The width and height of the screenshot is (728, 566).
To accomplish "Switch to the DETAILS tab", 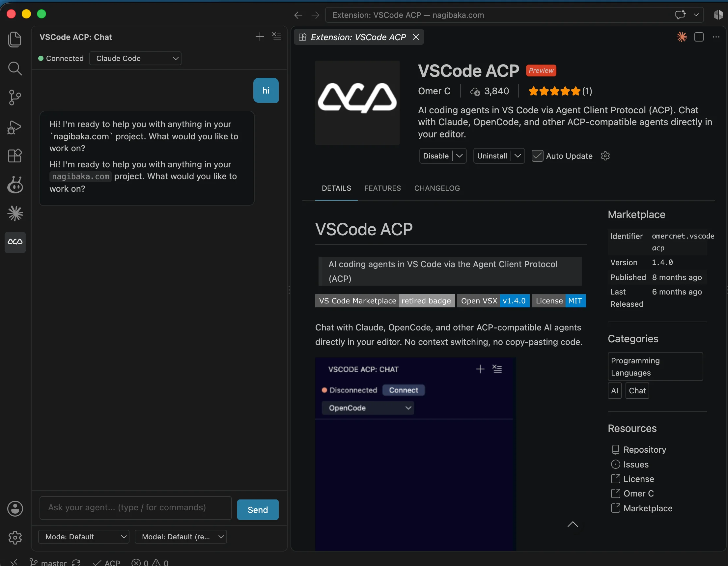I will [x=336, y=188].
